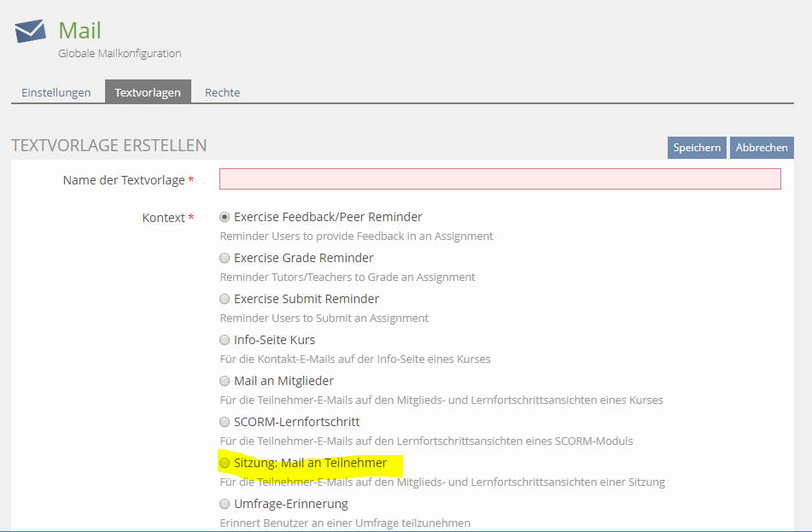Click the green Mail page title
812x532 pixels.
tap(79, 31)
